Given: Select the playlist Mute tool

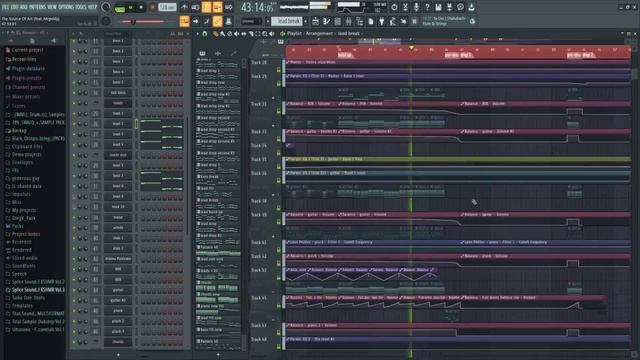Looking at the screenshot, I should click(236, 34).
